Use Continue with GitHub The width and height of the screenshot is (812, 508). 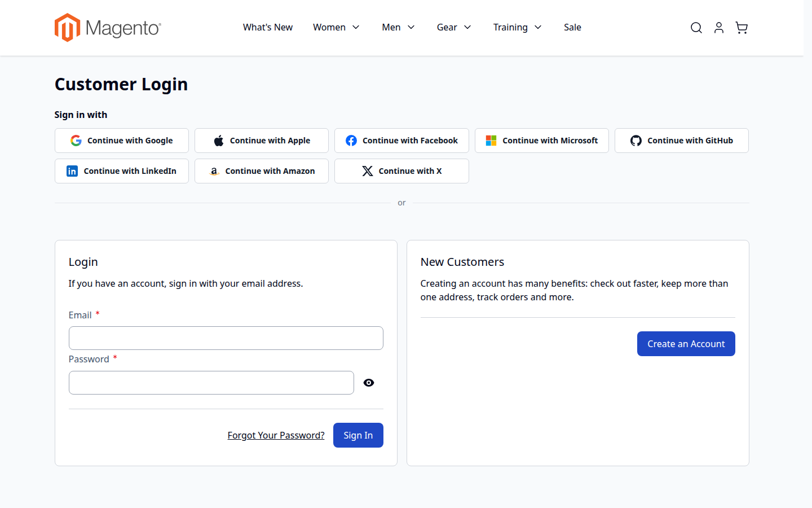click(x=682, y=141)
